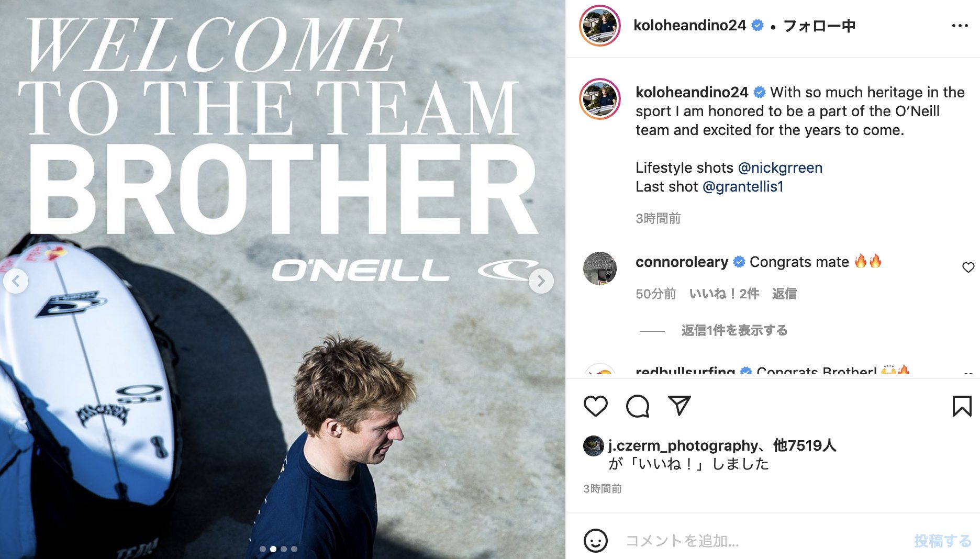Go to previous photo in carousel
The image size is (980, 559).
16,281
